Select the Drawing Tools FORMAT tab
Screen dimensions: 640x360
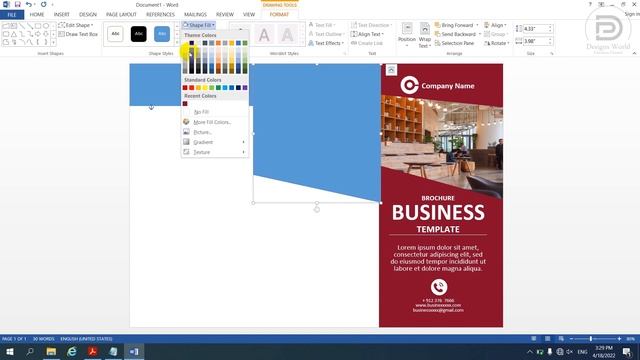(279, 15)
